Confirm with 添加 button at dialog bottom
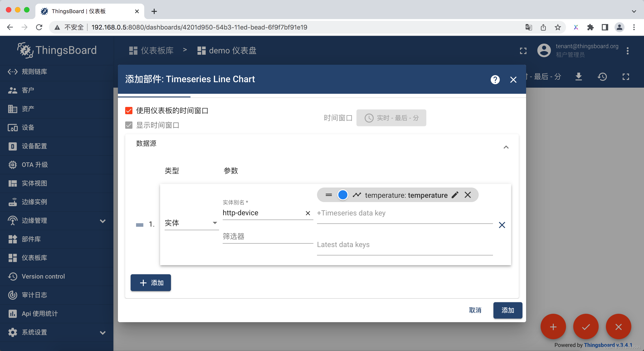Screen dimensions: 644x351 click(x=507, y=310)
